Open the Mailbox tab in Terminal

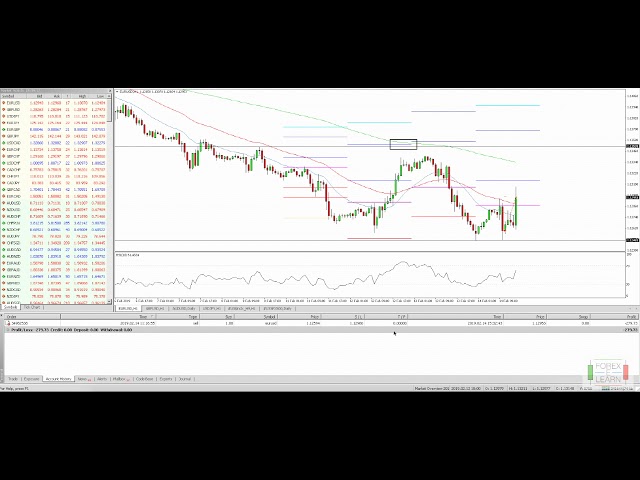click(x=120, y=379)
